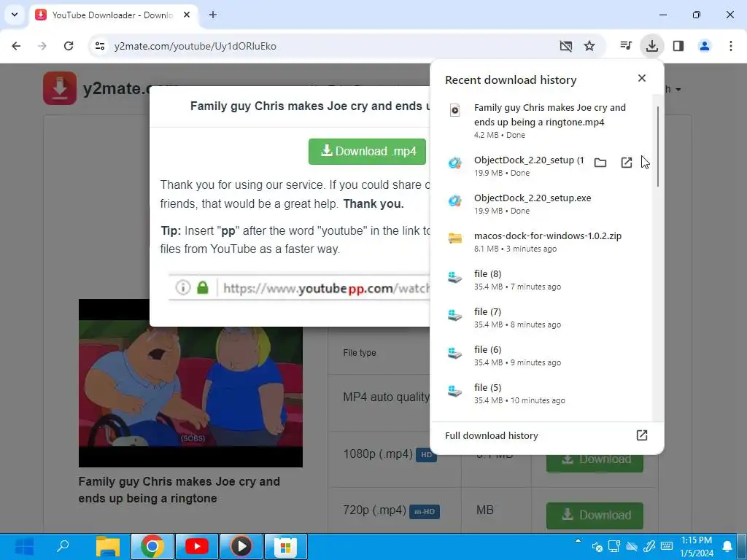This screenshot has height=560, width=747.
Task: Click the browser forward arrow
Action: click(x=42, y=46)
